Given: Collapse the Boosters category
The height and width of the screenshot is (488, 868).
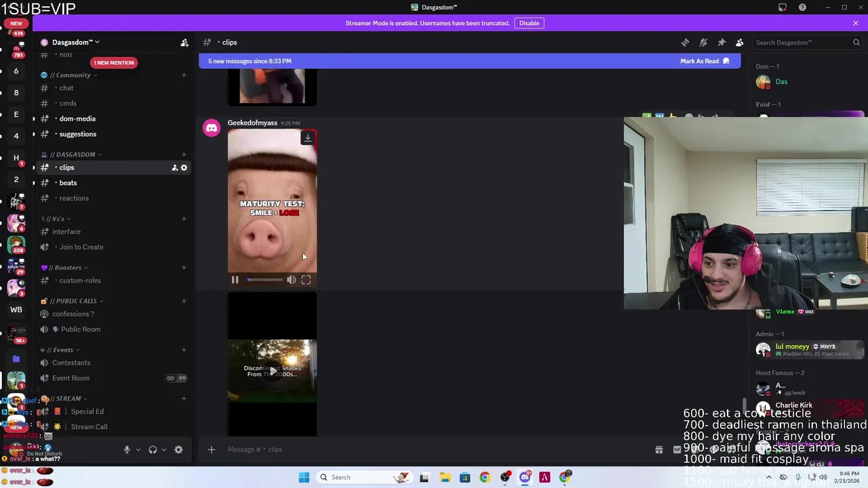Looking at the screenshot, I should pyautogui.click(x=66, y=268).
